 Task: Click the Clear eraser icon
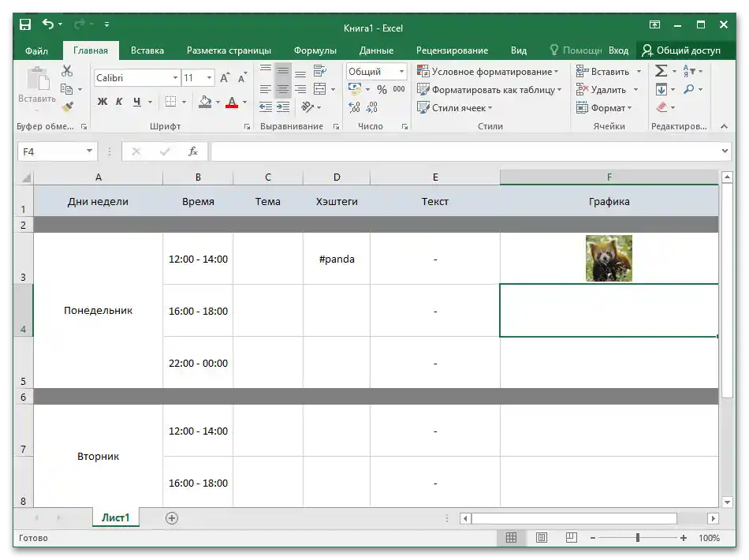pyautogui.click(x=661, y=107)
